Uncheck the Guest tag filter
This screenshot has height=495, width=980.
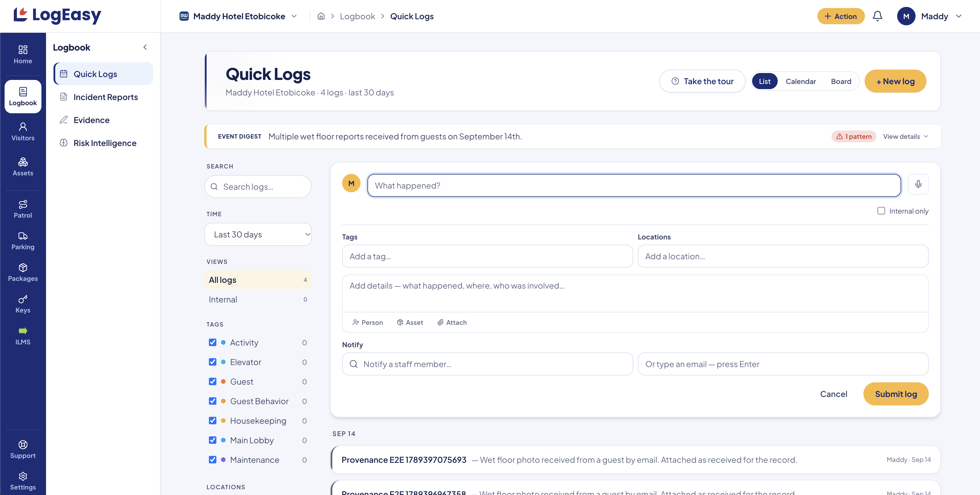pyautogui.click(x=212, y=381)
